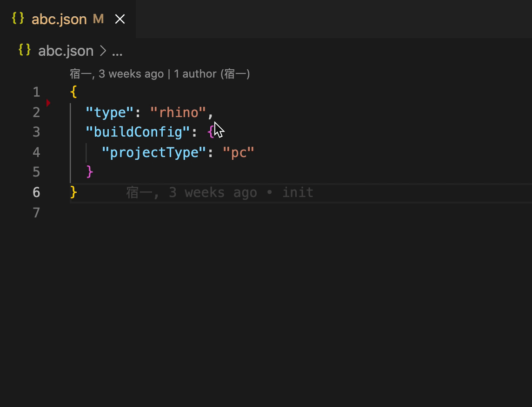This screenshot has width=532, height=407.
Task: Click the "buildConfig" key
Action: click(138, 132)
